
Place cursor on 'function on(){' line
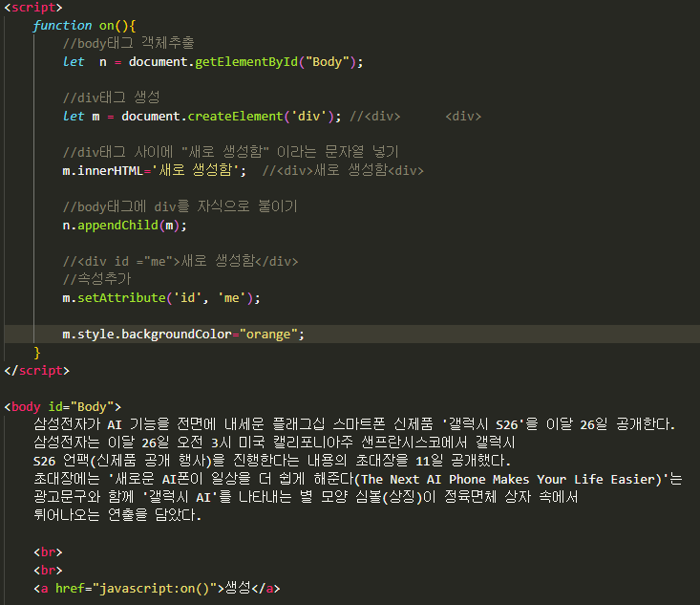point(84,26)
